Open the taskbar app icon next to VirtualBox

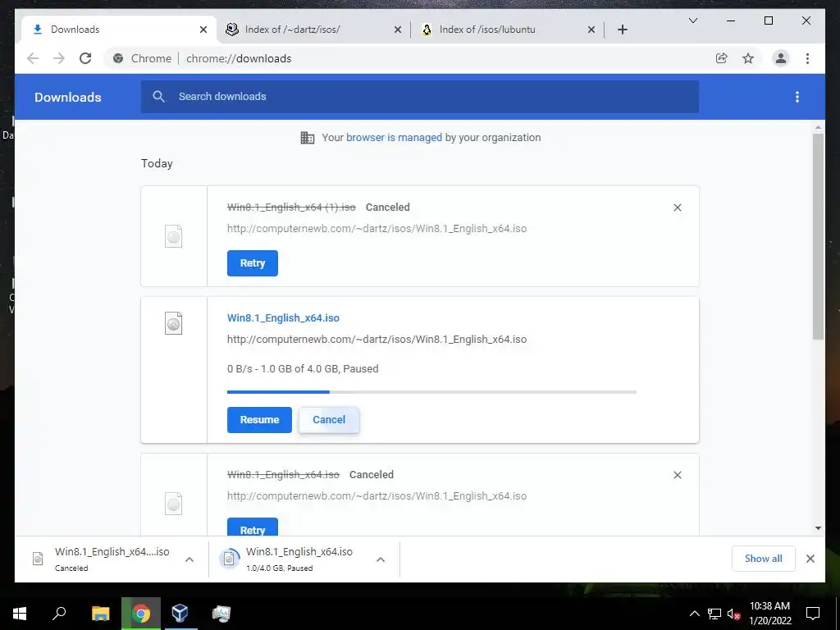pos(221,614)
